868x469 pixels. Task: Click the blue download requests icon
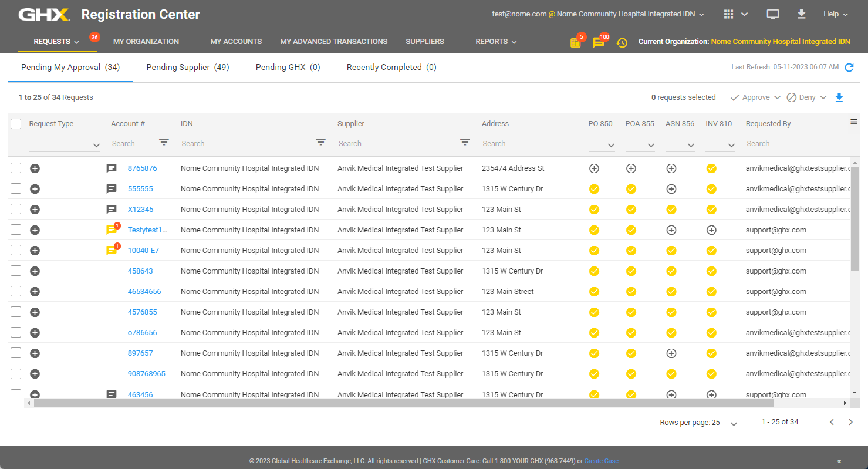839,97
